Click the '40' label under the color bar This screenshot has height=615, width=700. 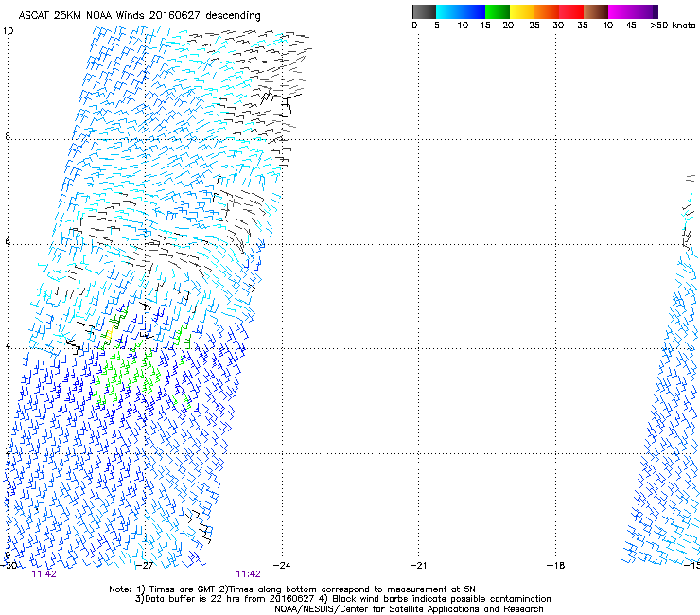[x=607, y=26]
